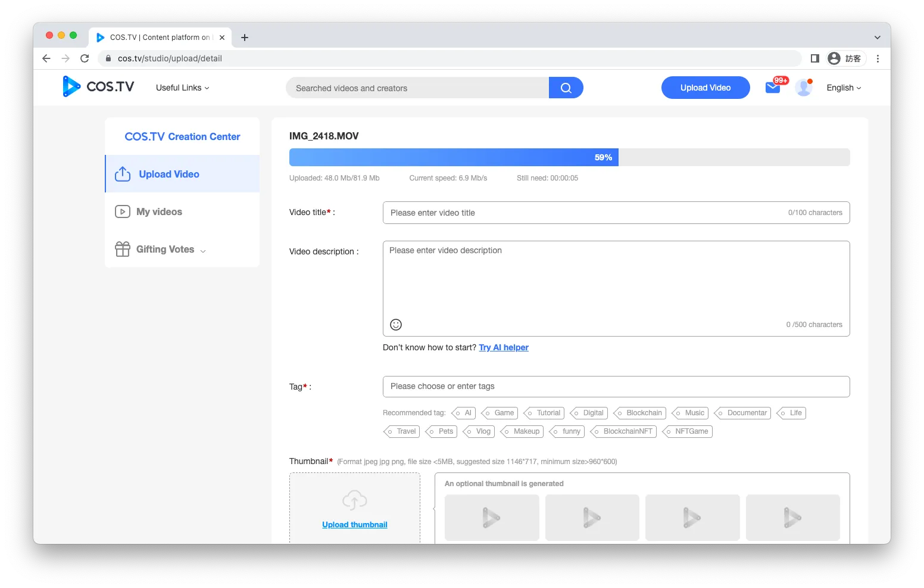Add the Documentar recommended tag
Screen dimensions: 924x588
click(742, 413)
